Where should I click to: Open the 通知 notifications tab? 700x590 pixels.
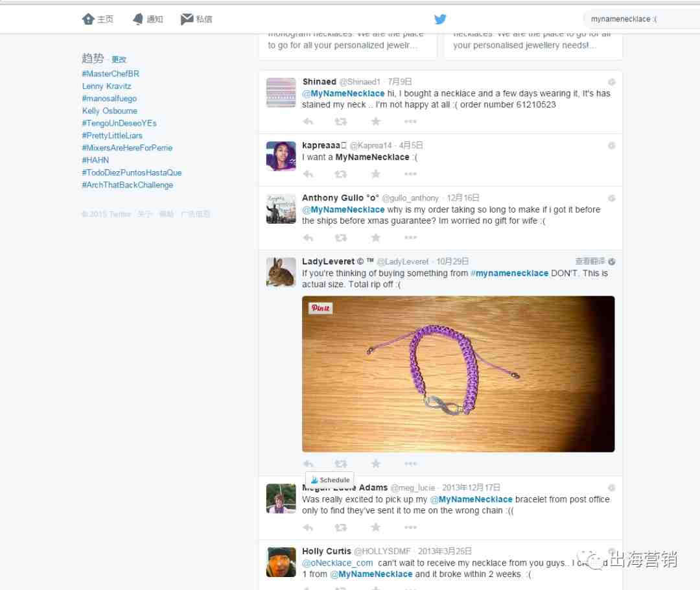(x=148, y=19)
